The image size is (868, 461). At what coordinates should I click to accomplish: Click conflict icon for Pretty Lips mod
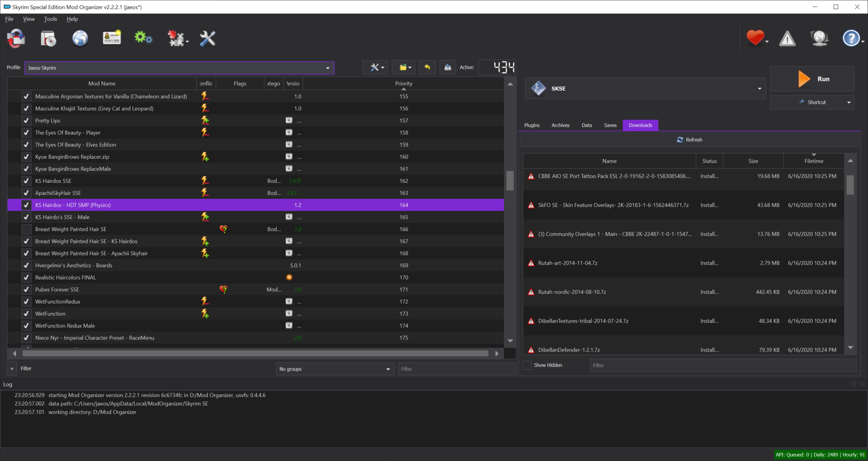click(x=205, y=121)
